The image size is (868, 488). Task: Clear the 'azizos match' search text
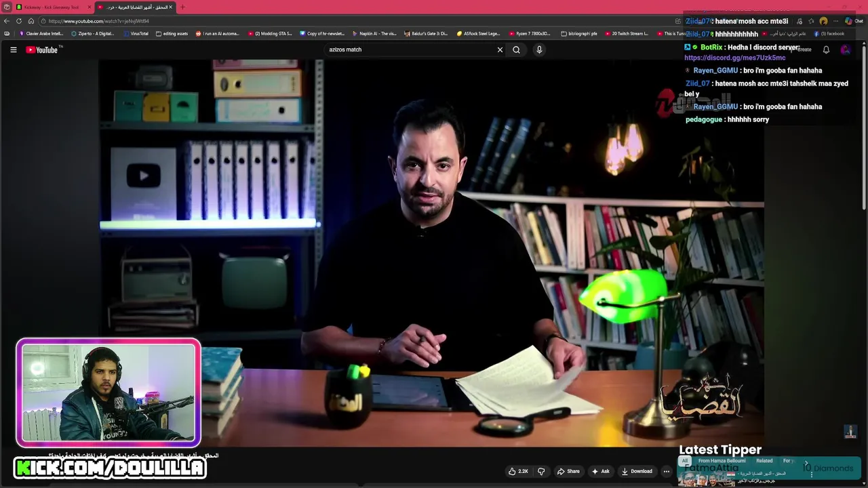pos(500,49)
